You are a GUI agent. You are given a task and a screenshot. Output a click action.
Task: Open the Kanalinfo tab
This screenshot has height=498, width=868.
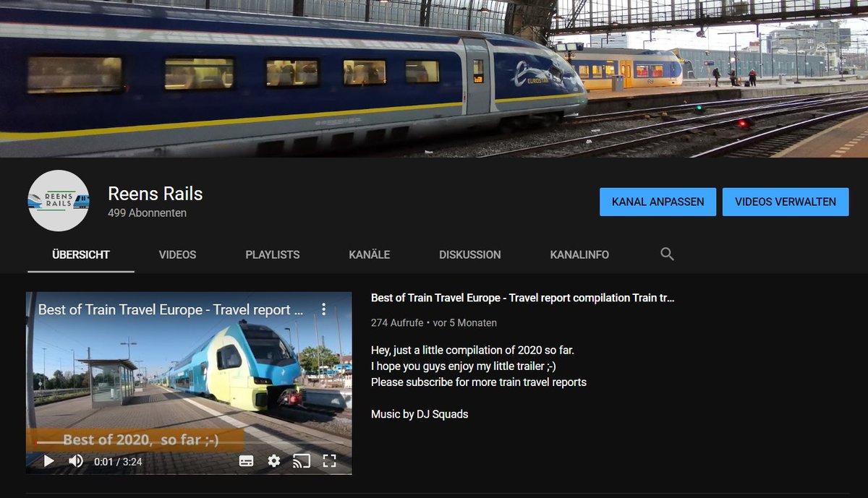tap(579, 254)
